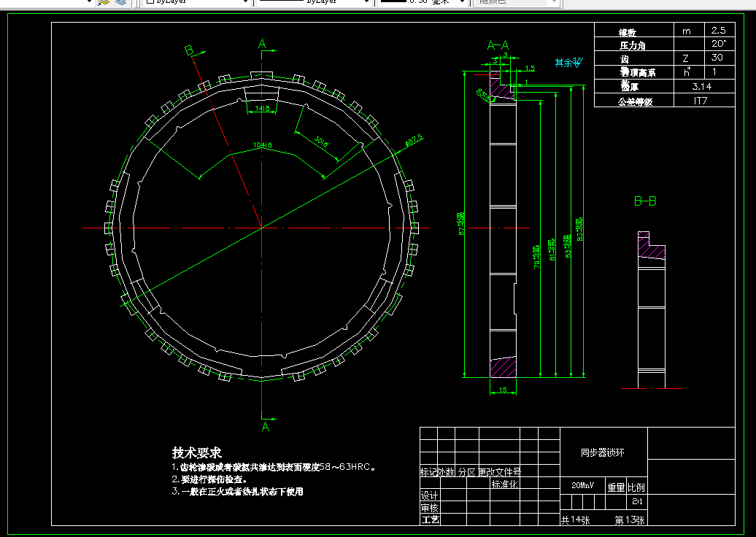
Task: Click the 标记处数 header text
Action: pos(437,472)
